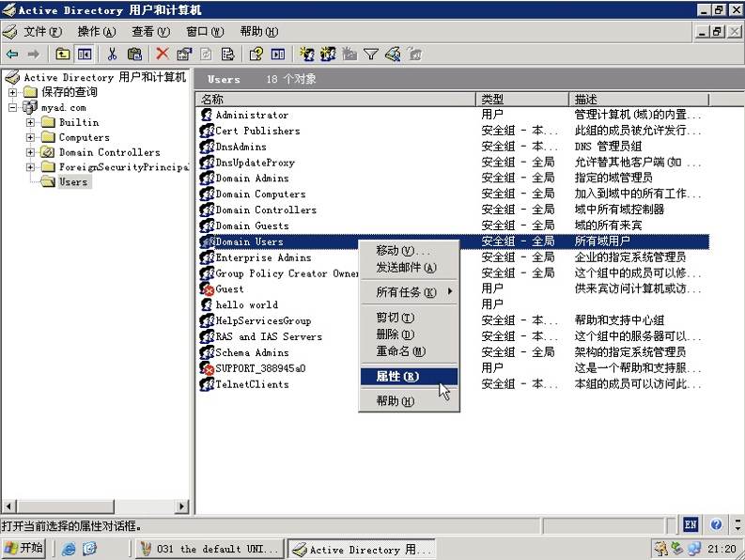745x560 pixels.
Task: Open Properties via toolbar icon
Action: [184, 54]
